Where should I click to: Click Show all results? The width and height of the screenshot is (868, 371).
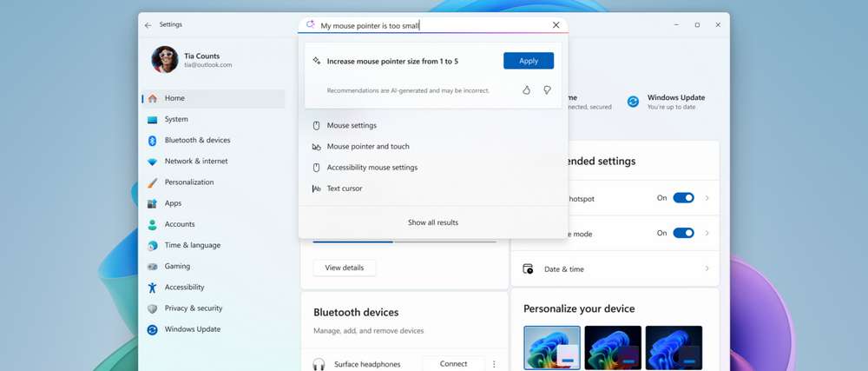tap(433, 222)
